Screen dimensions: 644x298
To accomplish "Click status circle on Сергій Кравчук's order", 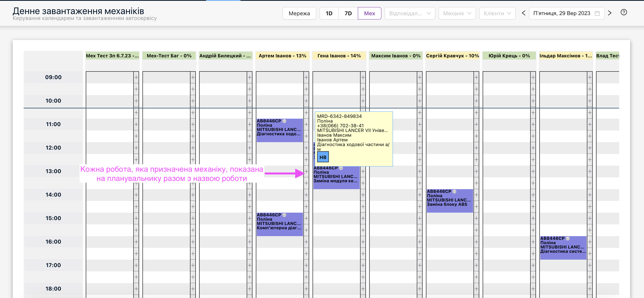I will pos(454,191).
